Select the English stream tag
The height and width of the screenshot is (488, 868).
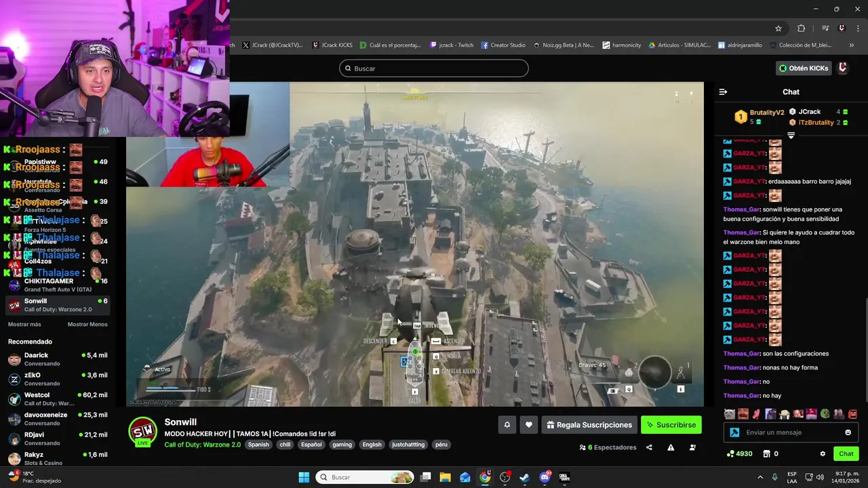click(372, 445)
